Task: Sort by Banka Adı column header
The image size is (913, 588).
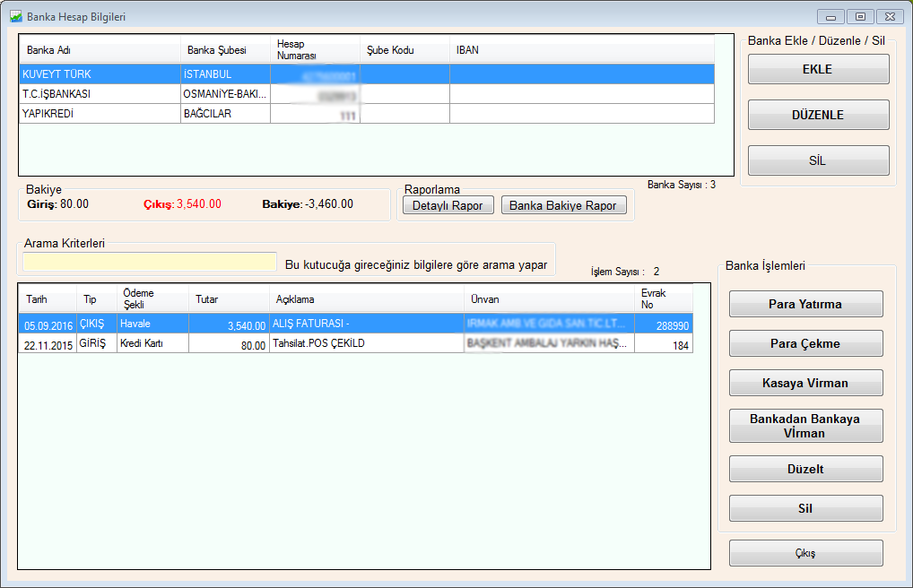Action: (x=100, y=50)
